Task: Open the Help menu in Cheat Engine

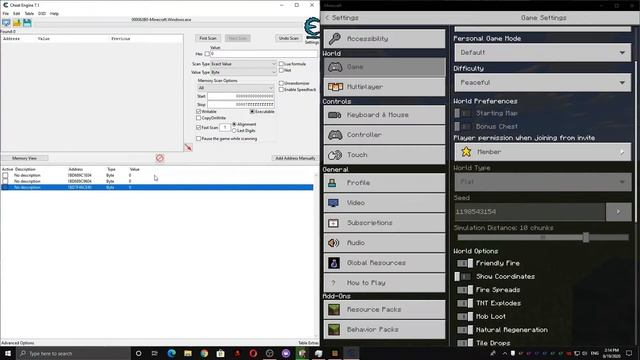Action: [x=54, y=13]
